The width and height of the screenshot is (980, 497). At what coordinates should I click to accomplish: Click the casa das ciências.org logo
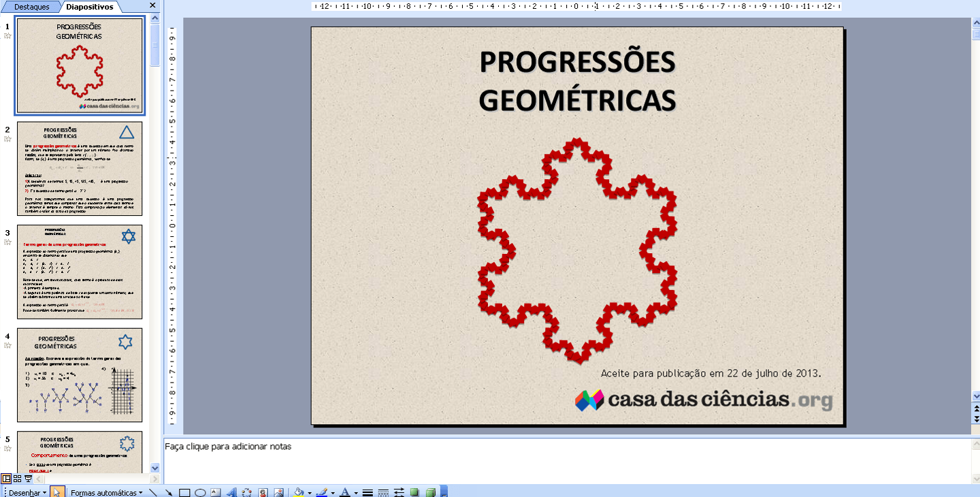[704, 400]
